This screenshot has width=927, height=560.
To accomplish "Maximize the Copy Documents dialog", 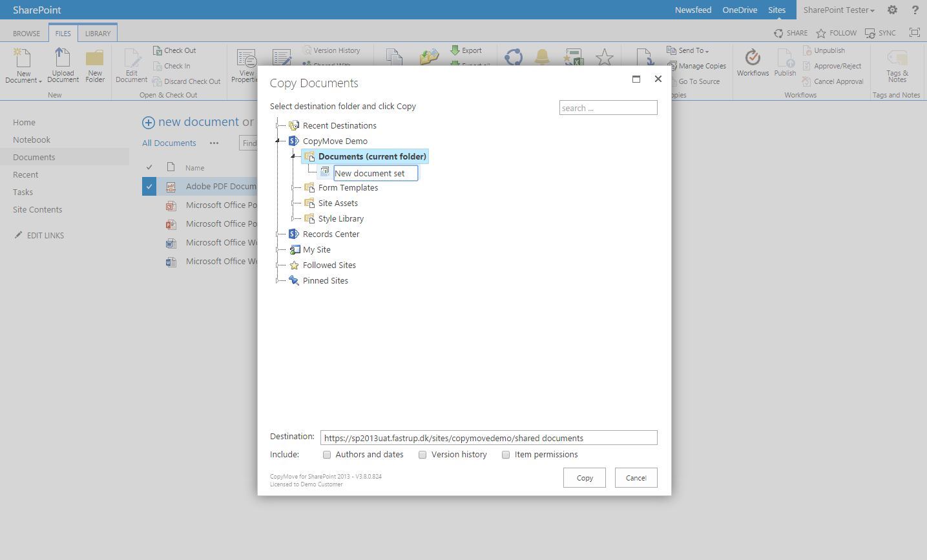I will pyautogui.click(x=636, y=79).
